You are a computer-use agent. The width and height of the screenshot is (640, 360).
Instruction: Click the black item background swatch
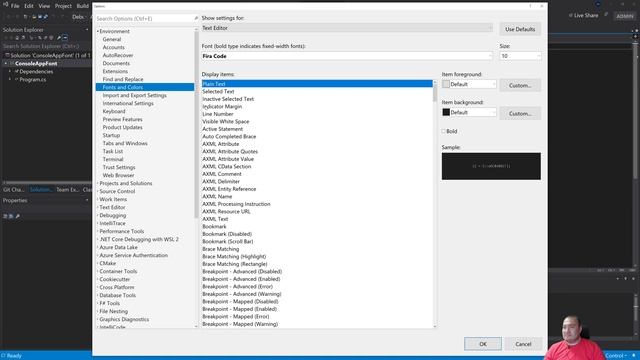[x=446, y=112]
